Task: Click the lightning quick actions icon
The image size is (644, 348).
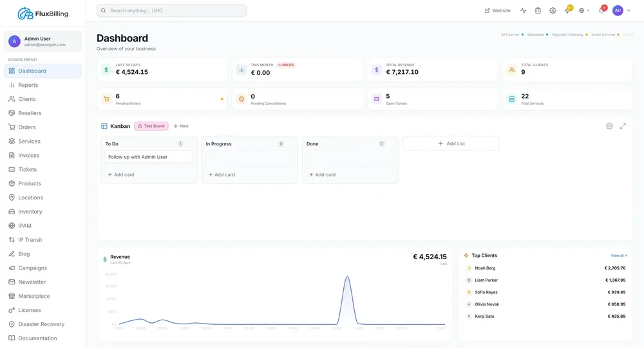Action: [567, 11]
